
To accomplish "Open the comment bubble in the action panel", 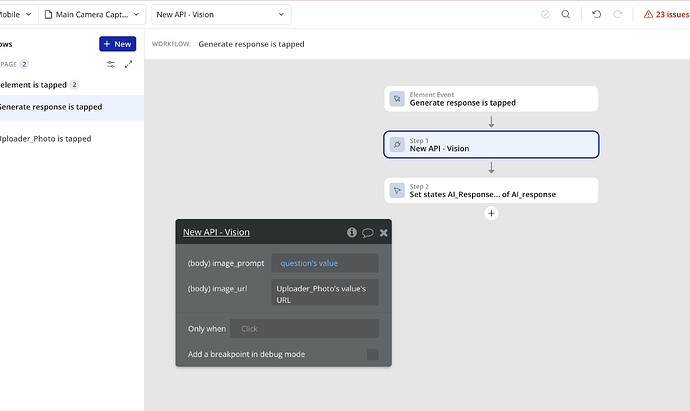I will pyautogui.click(x=368, y=232).
